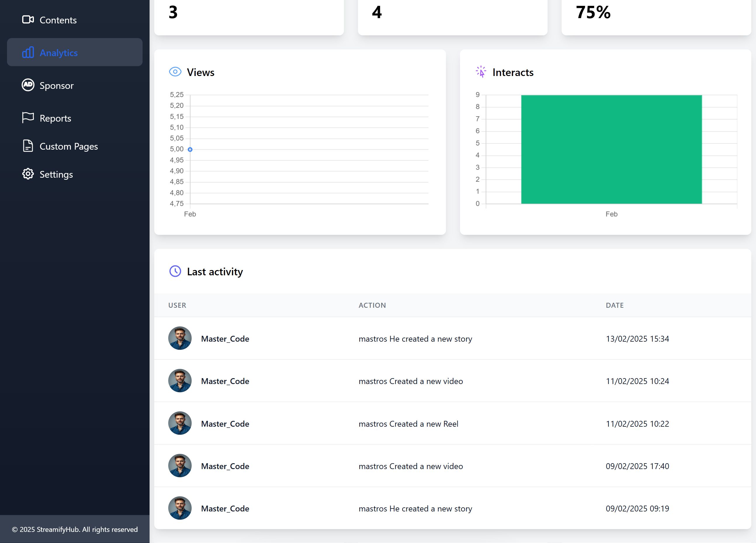
Task: Click the Analytics bar chart icon
Action: pos(28,52)
